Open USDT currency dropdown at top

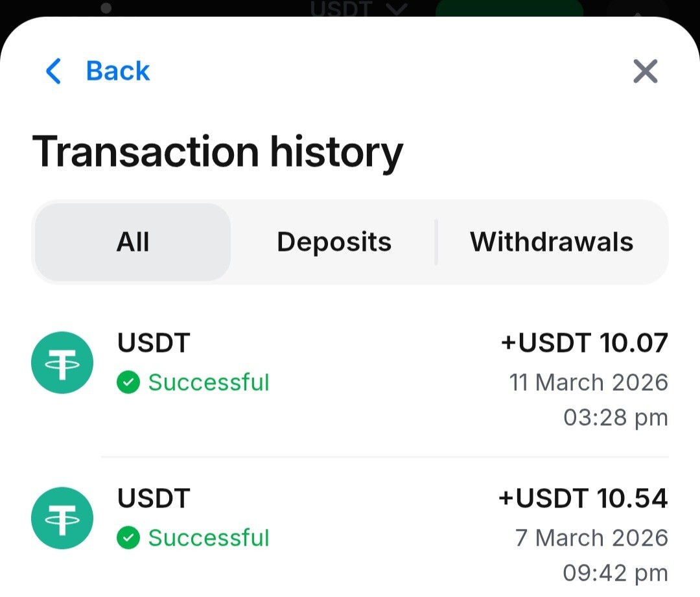coord(358,9)
